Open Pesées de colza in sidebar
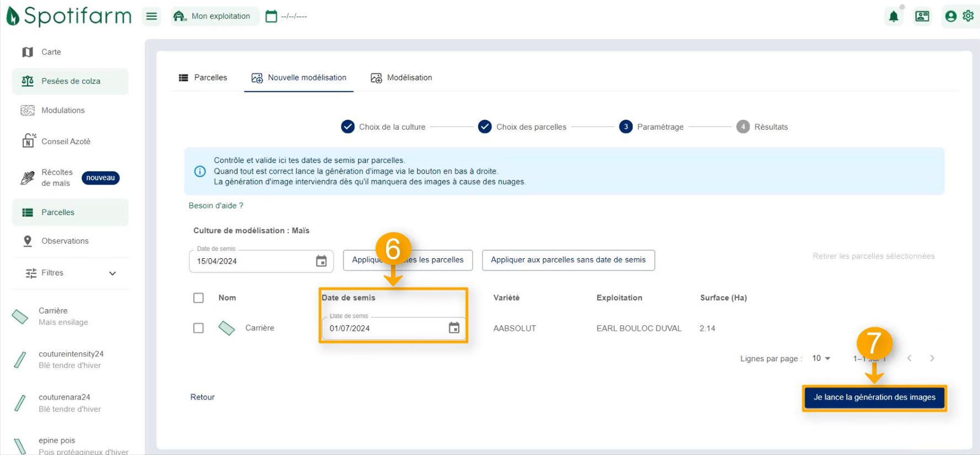Screen dimensions: 980x455 (70, 81)
